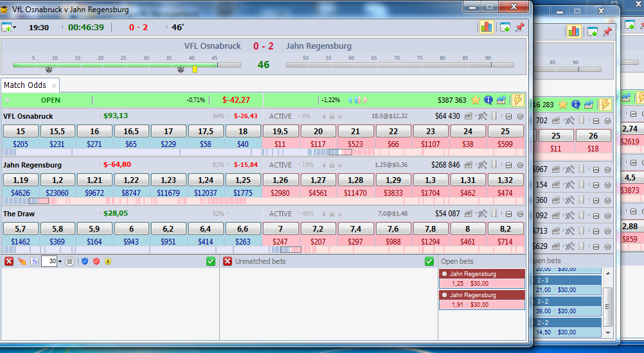Screen dimensions: 644x353
Task: Click The Draw price range slider
Action: [x=291, y=250]
